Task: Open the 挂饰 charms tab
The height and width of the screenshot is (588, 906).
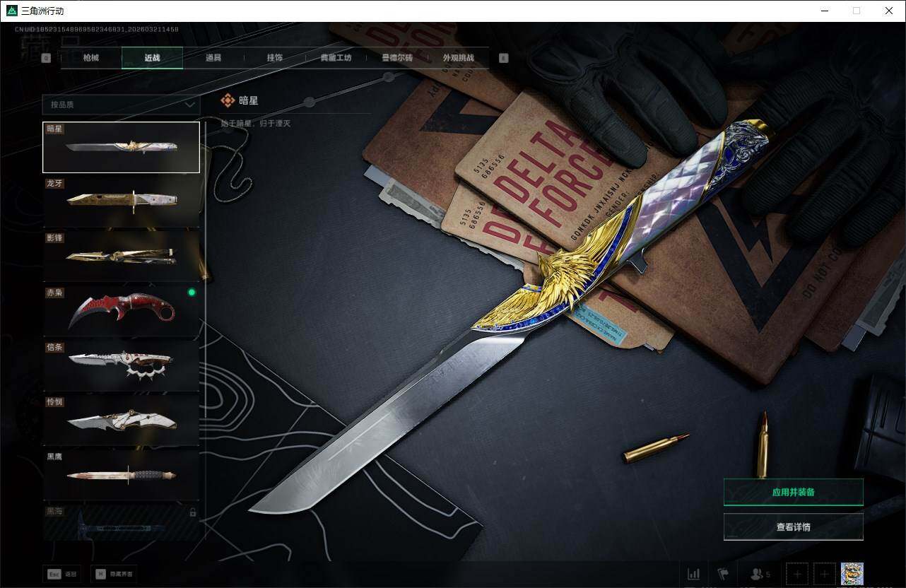Action: pyautogui.click(x=274, y=58)
